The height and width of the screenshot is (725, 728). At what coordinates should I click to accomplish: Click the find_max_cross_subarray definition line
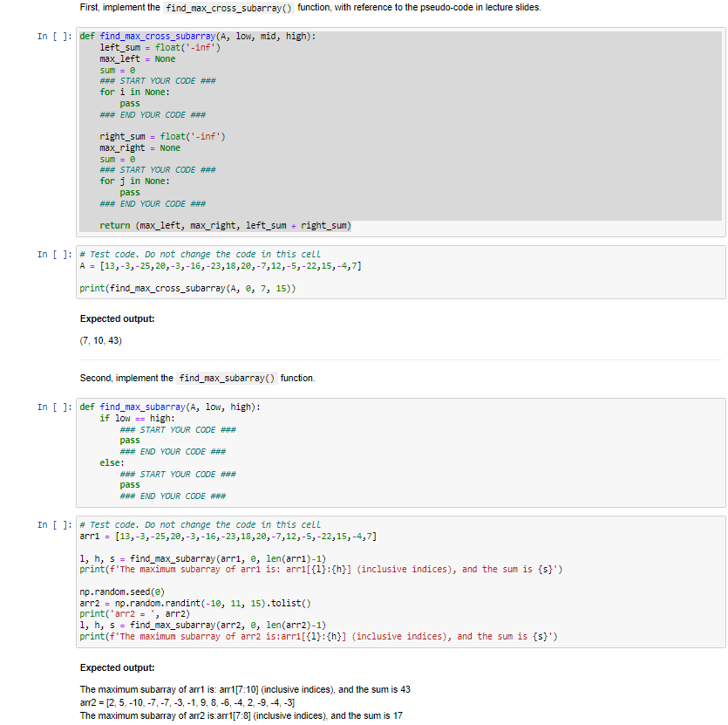(197, 37)
